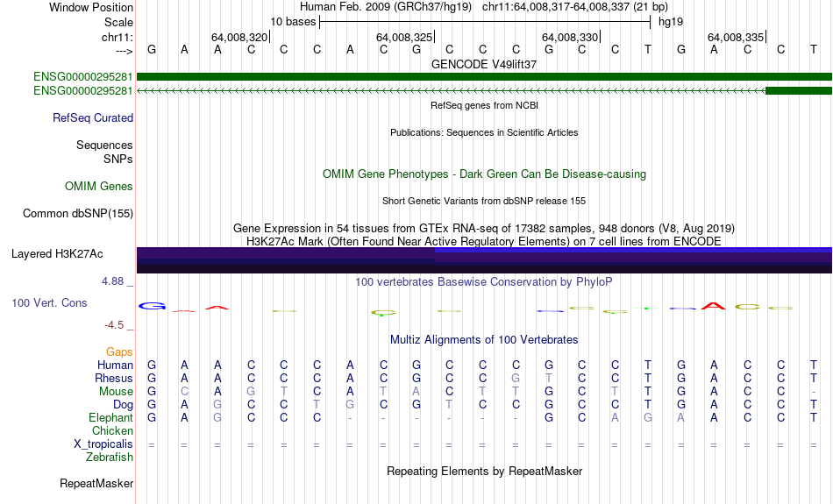Click the RefSeq Curated track label
This screenshot has width=833, height=504.
click(x=92, y=118)
